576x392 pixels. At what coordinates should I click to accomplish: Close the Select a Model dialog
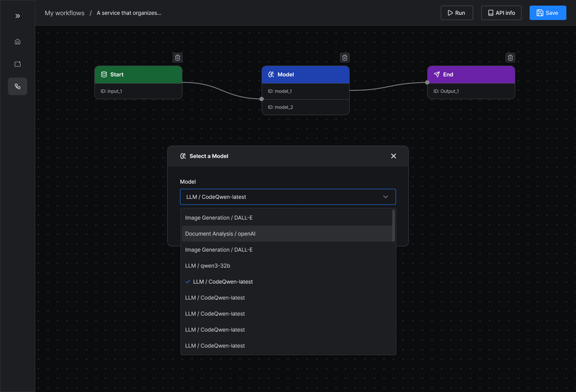[393, 156]
